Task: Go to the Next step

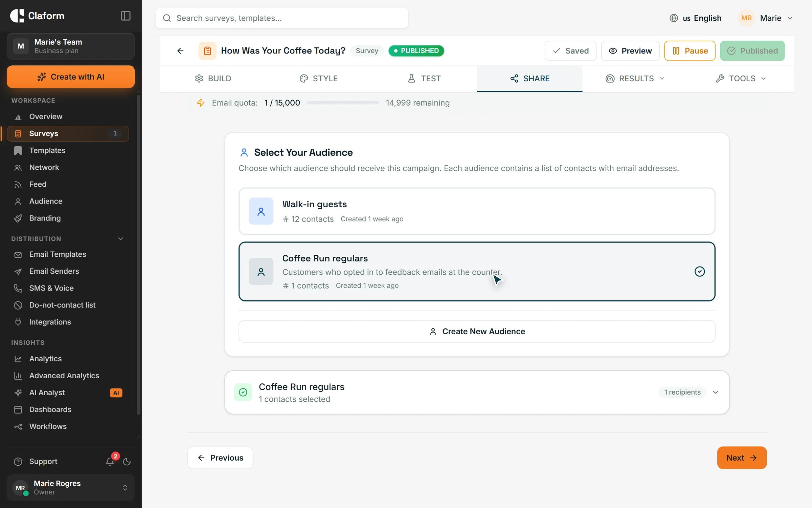Action: 742,458
